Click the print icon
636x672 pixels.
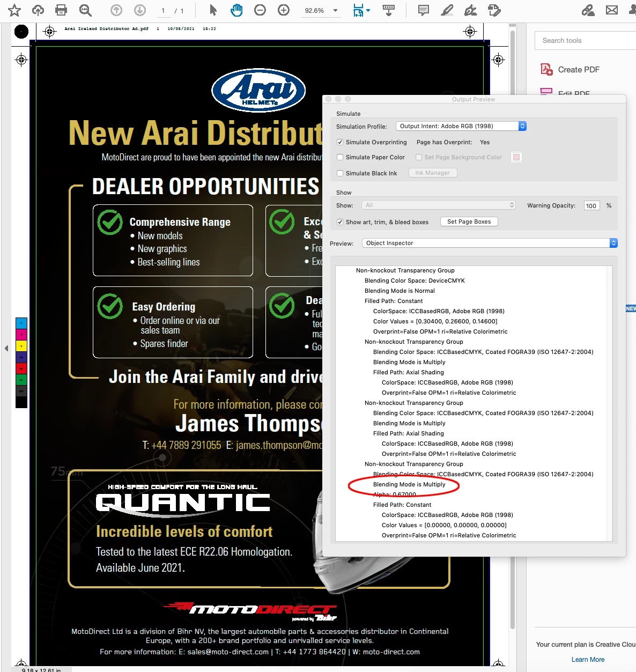(x=61, y=10)
